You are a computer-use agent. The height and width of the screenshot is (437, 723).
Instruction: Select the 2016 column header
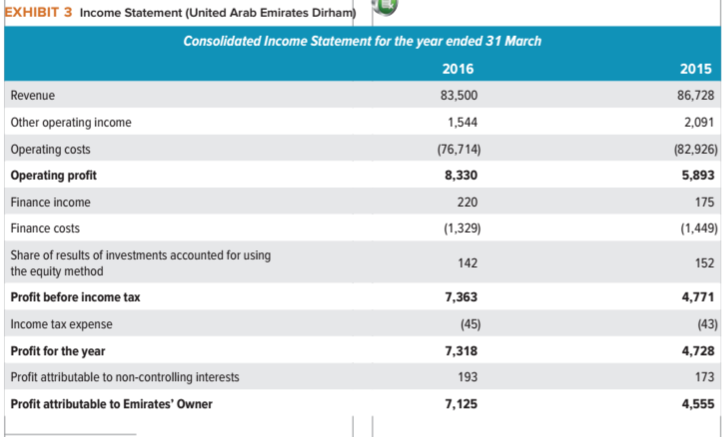click(x=458, y=69)
